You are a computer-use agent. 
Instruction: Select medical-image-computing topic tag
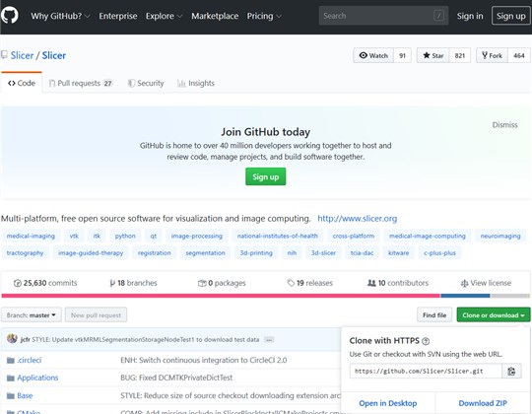(x=428, y=236)
